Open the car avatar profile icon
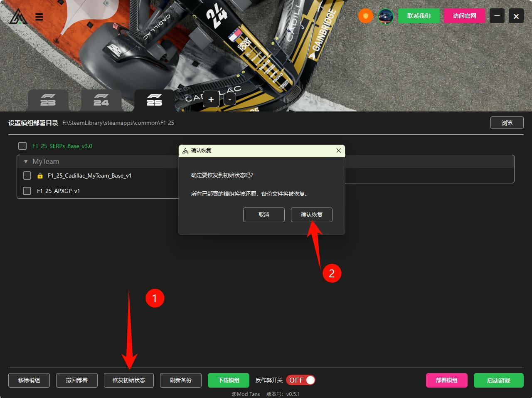 pos(386,16)
